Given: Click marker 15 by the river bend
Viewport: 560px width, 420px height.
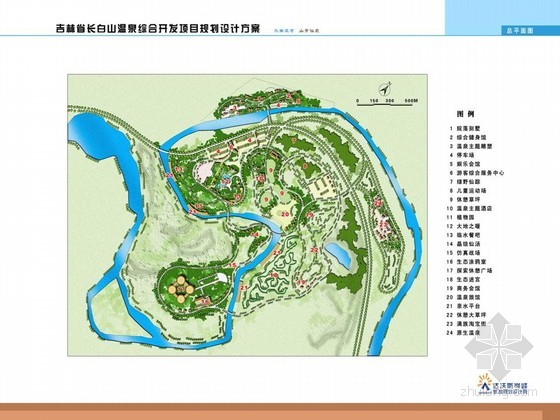Looking at the screenshot, I should pyautogui.click(x=232, y=265).
